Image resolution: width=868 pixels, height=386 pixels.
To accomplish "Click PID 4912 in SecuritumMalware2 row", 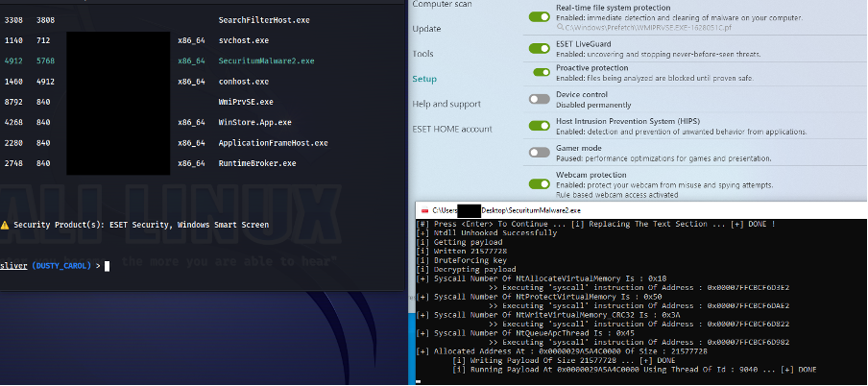I will 13,60.
